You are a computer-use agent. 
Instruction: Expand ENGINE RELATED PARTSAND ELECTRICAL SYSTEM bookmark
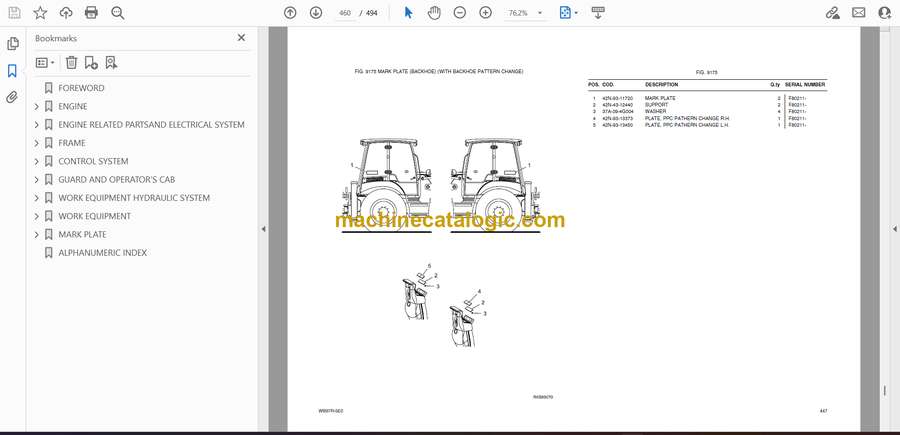point(37,125)
